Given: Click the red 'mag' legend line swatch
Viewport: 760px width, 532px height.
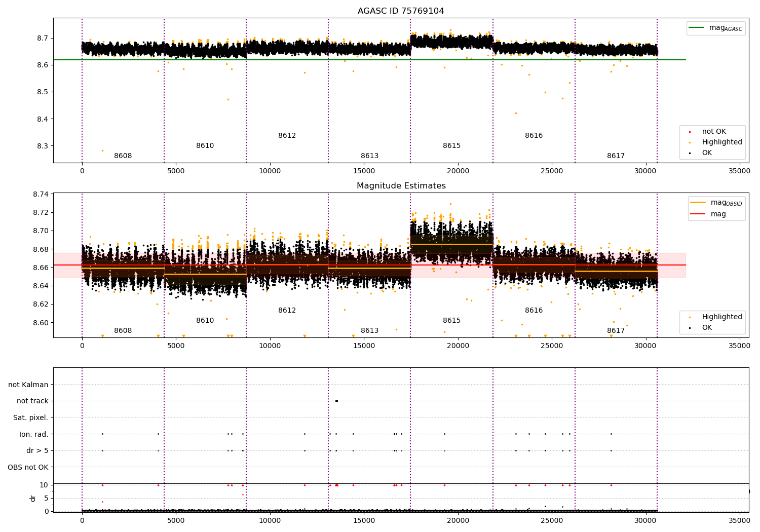Looking at the screenshot, I should tap(698, 214).
